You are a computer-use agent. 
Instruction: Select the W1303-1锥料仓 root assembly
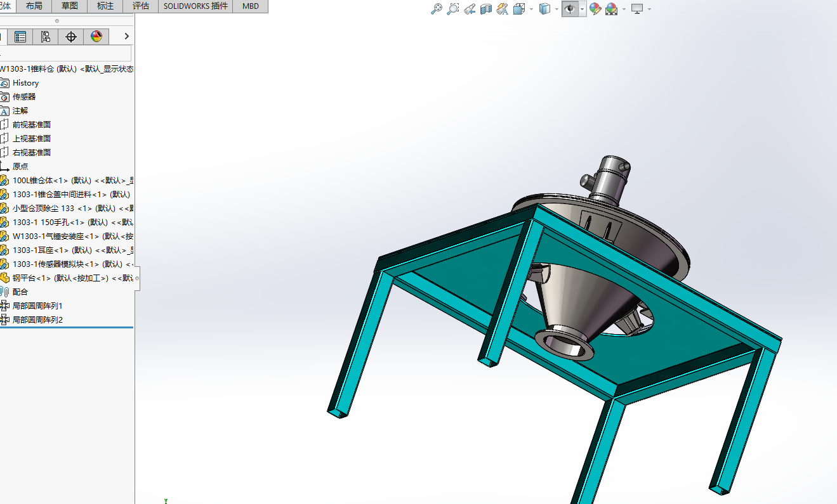pos(67,69)
